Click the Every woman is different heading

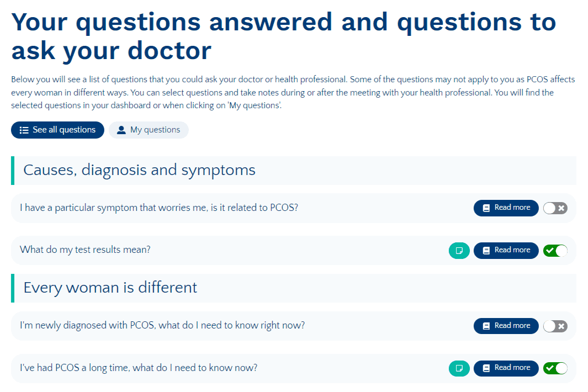110,288
